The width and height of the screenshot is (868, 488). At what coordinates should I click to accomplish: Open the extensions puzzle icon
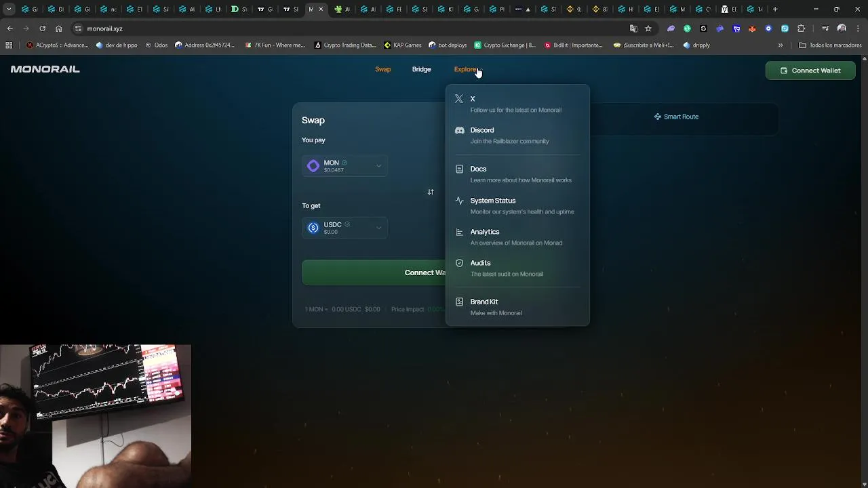click(801, 28)
